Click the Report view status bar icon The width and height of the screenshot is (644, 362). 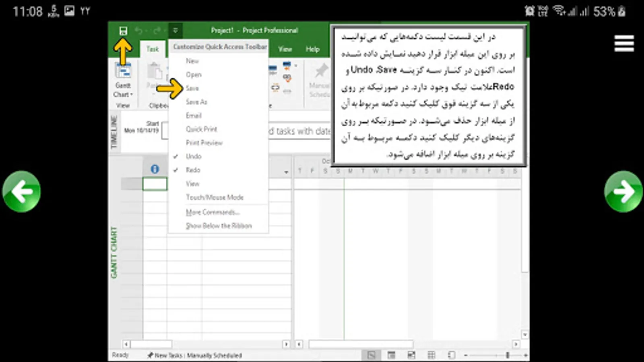point(452,355)
